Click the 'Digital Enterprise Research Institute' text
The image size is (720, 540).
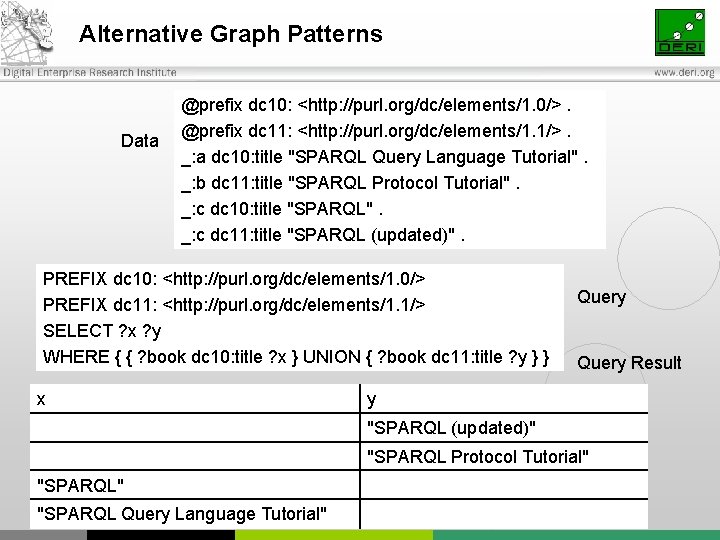[90, 73]
